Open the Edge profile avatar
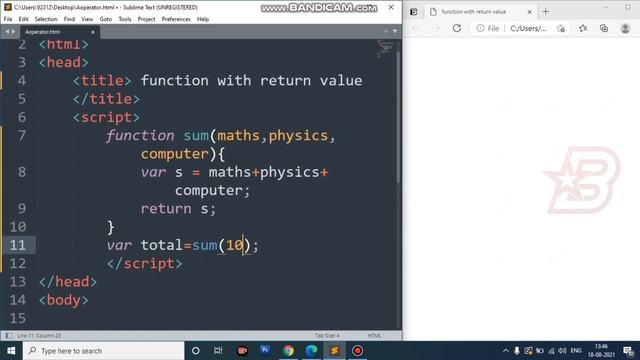This screenshot has height=360, width=640. [x=625, y=28]
